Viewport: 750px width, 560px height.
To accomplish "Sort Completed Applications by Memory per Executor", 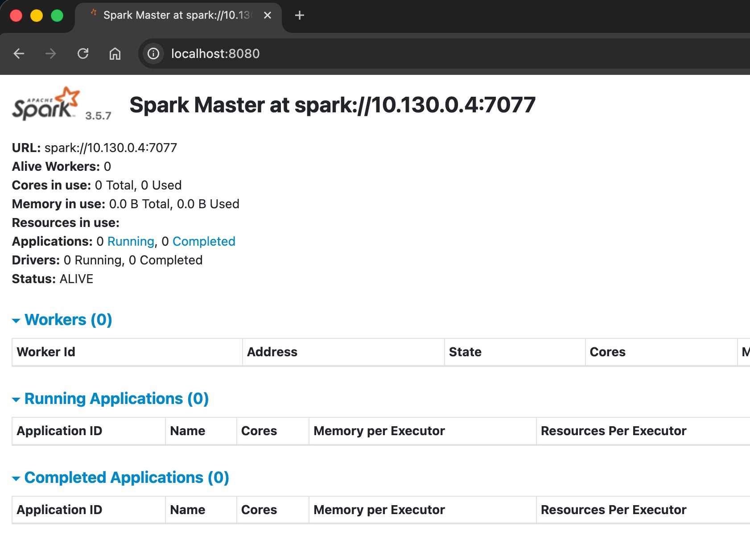I will [x=423, y=510].
